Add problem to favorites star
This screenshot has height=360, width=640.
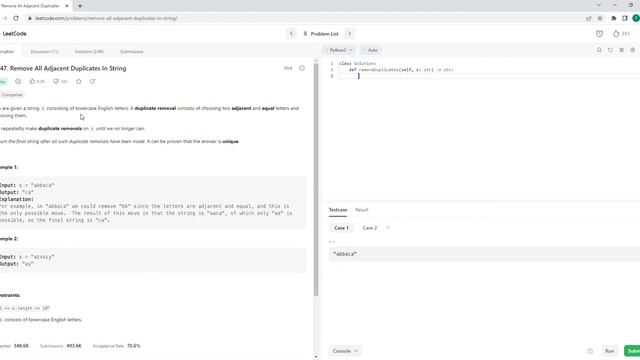coord(79,81)
